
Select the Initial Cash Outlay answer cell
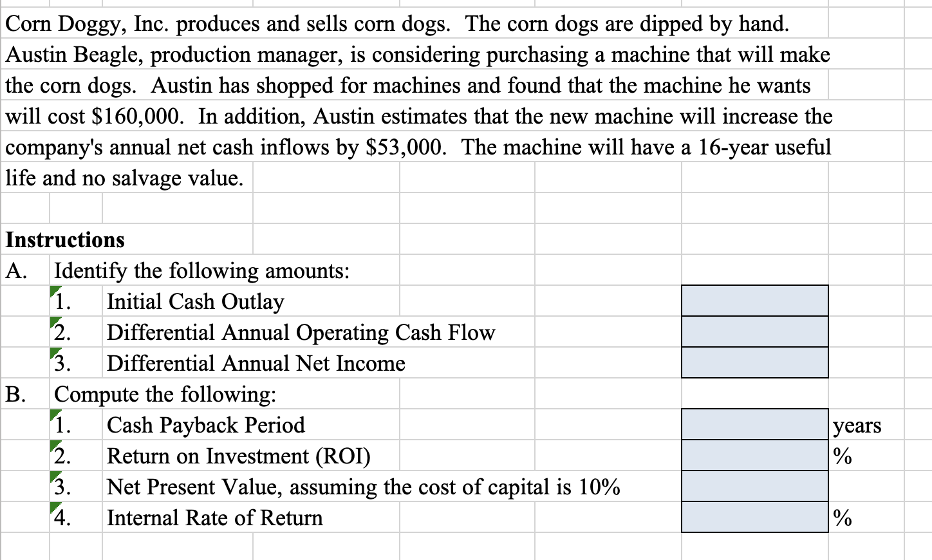pos(755,301)
